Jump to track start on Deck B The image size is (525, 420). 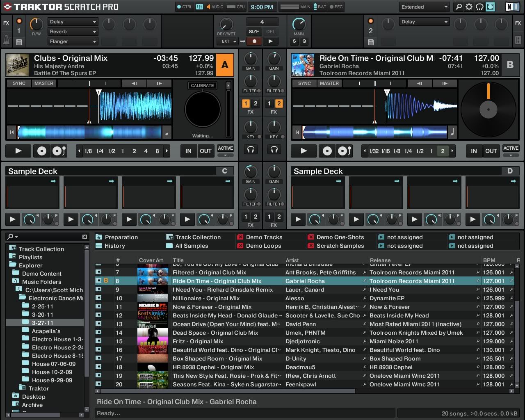pos(297,132)
